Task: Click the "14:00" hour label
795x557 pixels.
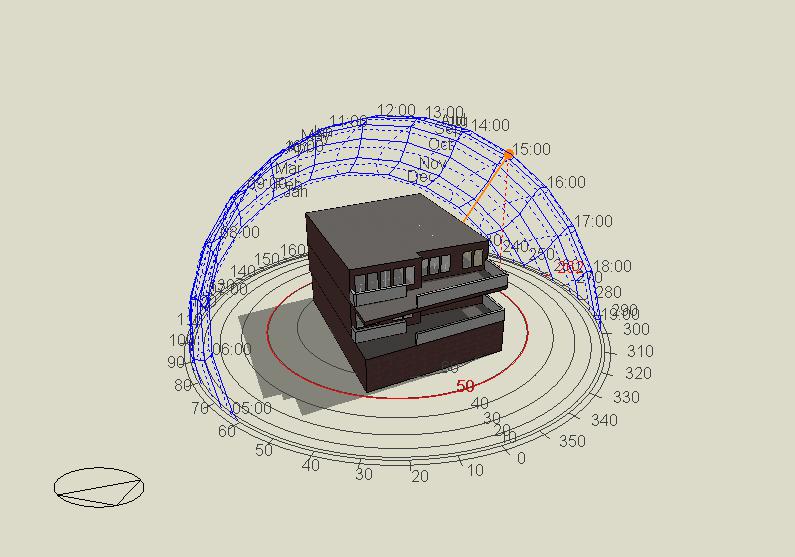Action: coord(490,125)
